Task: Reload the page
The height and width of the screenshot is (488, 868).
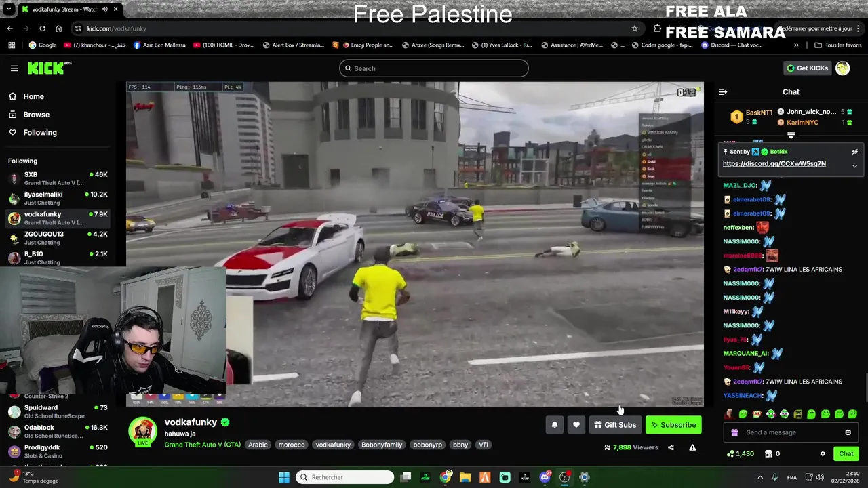Action: pos(42,28)
